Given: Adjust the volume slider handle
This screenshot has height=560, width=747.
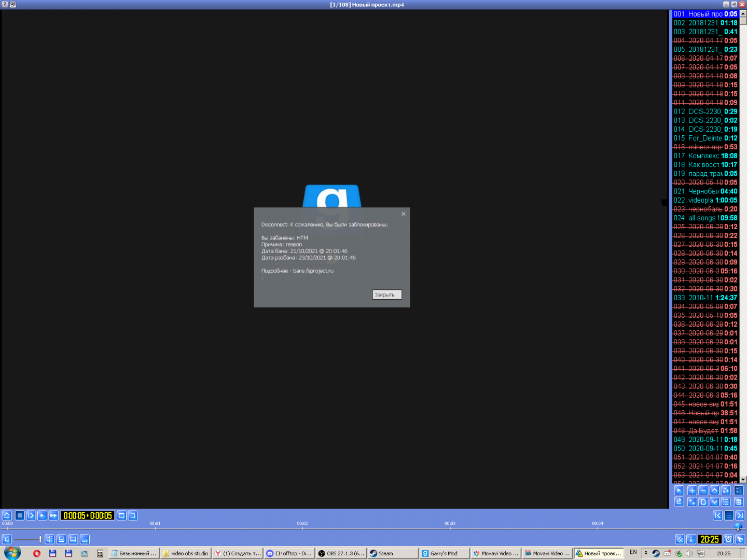Looking at the screenshot, I should [40, 539].
